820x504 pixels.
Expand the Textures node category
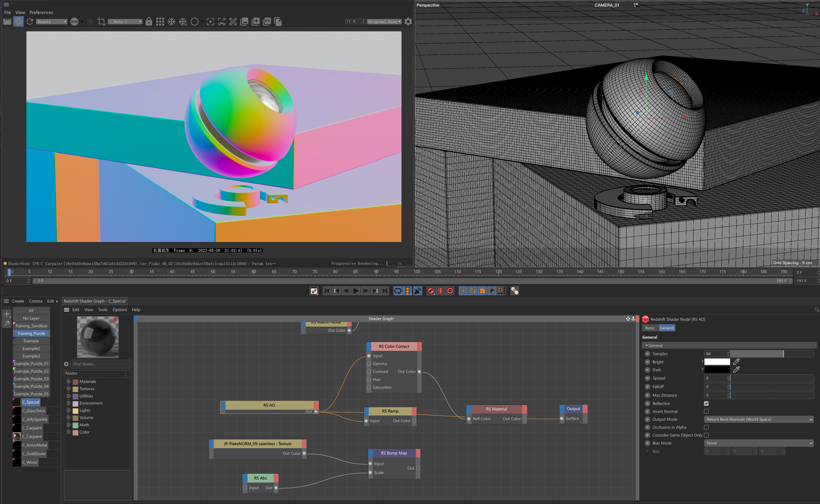click(x=68, y=389)
